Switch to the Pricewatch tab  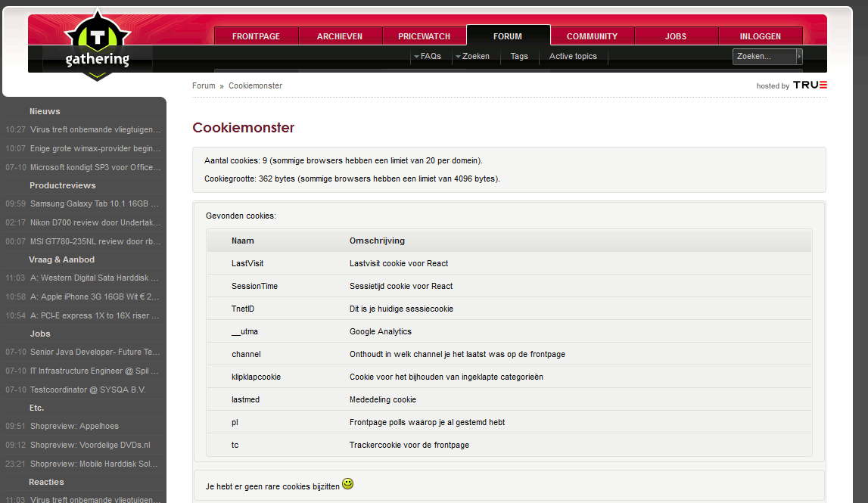tap(424, 36)
